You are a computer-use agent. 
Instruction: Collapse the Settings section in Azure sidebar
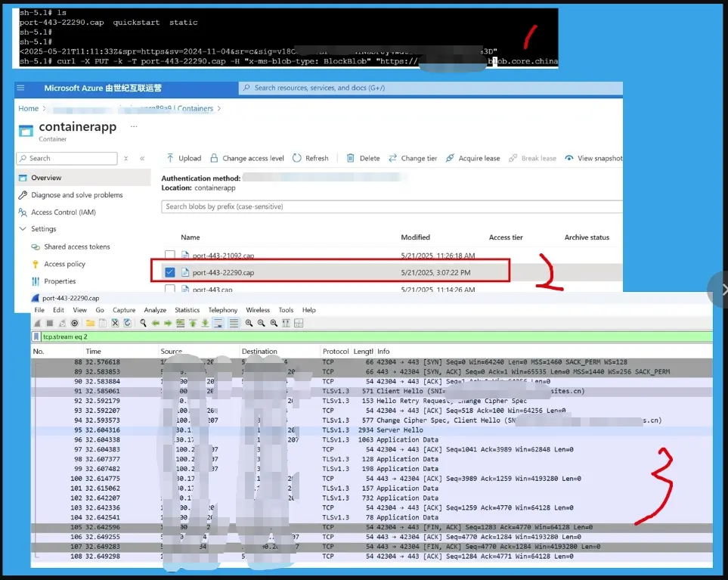tap(23, 229)
